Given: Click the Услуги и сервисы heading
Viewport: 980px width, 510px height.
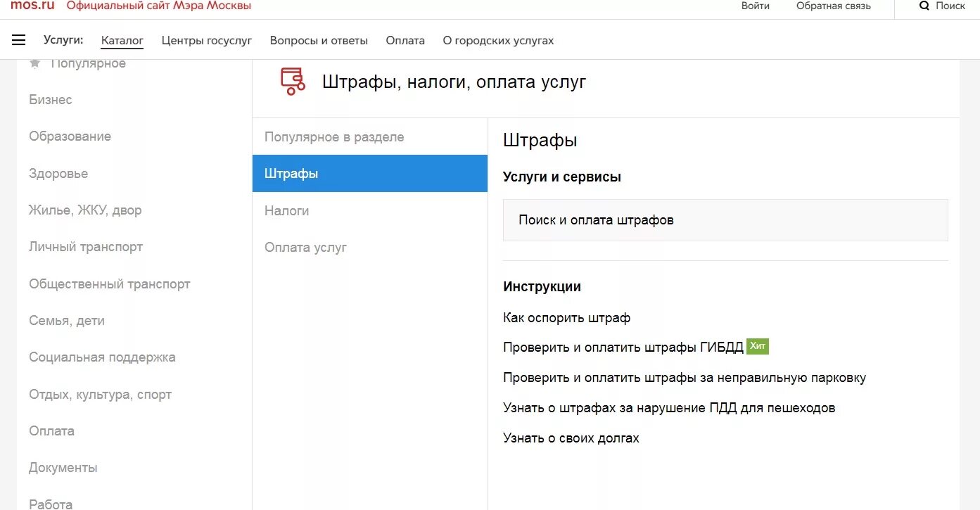Looking at the screenshot, I should [x=562, y=177].
